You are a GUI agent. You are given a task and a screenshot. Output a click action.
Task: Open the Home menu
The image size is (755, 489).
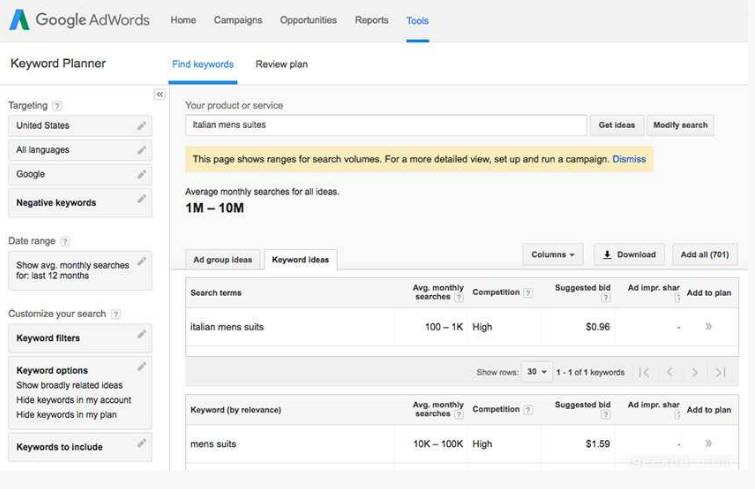coord(183,20)
